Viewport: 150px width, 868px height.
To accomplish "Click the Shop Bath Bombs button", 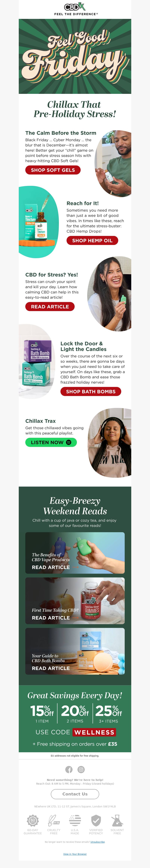I will pyautogui.click(x=91, y=391).
